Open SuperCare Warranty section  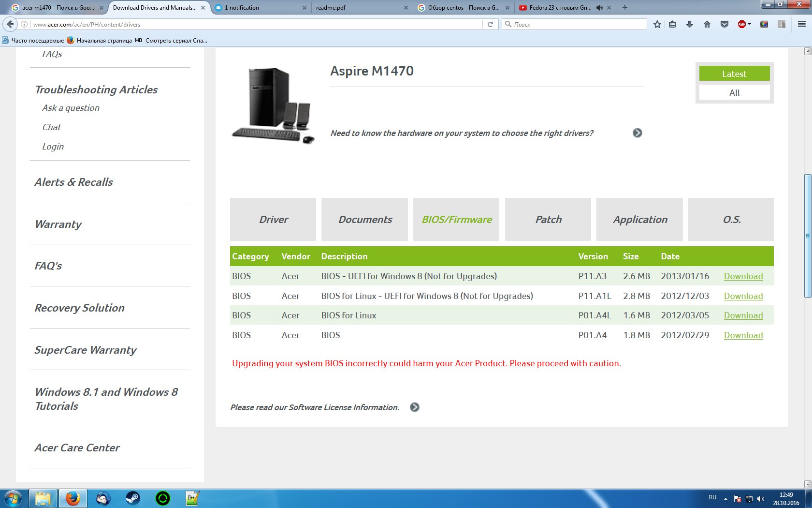[85, 350]
